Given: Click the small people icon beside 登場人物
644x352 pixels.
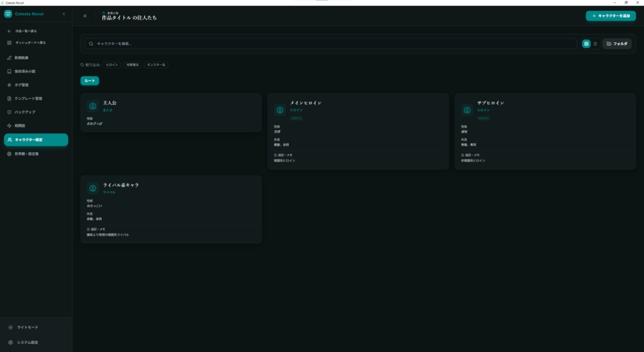Looking at the screenshot, I should pos(104,13).
